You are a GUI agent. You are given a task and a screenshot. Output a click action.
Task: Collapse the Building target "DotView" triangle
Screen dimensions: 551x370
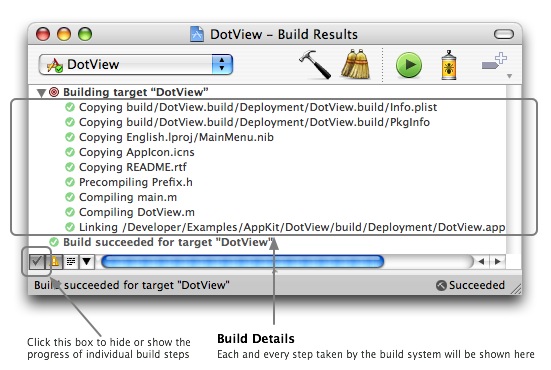point(41,93)
